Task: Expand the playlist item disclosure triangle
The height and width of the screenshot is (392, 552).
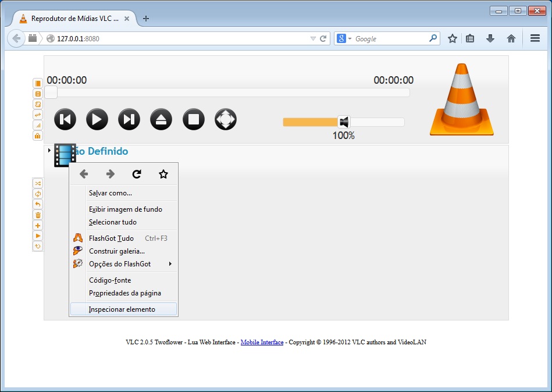Action: coord(49,150)
